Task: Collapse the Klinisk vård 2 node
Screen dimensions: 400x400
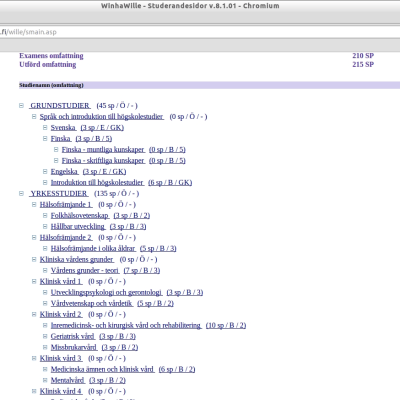Action: coord(34,314)
